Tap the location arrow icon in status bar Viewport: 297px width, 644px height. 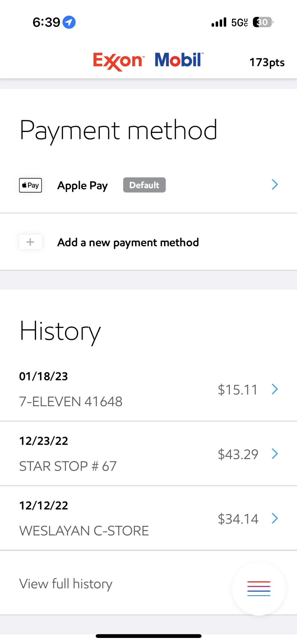point(69,22)
